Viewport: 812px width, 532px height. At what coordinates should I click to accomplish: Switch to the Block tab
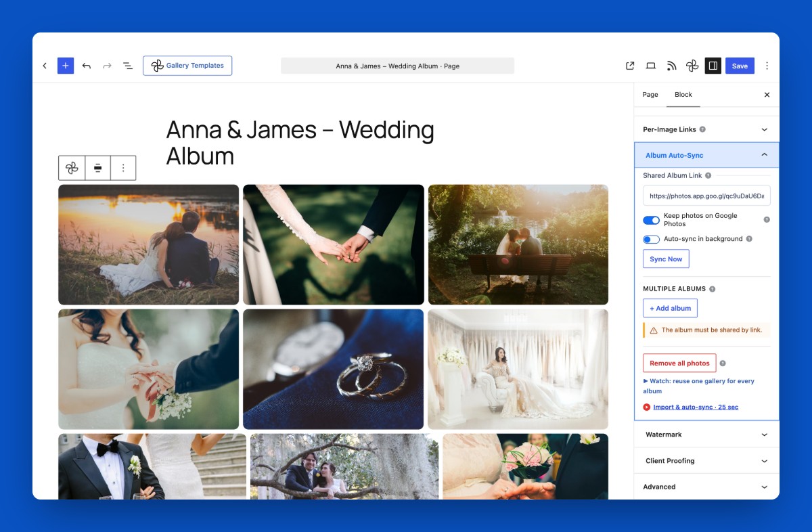(683, 95)
